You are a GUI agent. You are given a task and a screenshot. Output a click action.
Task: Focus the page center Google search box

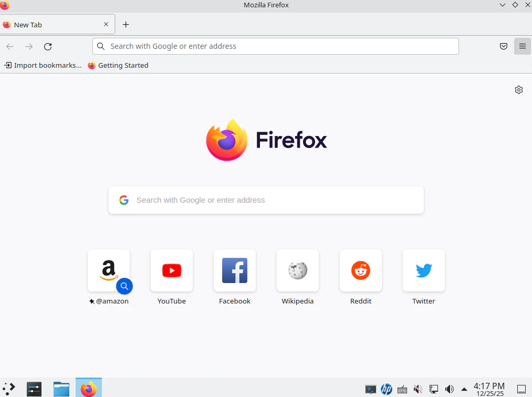tap(266, 200)
